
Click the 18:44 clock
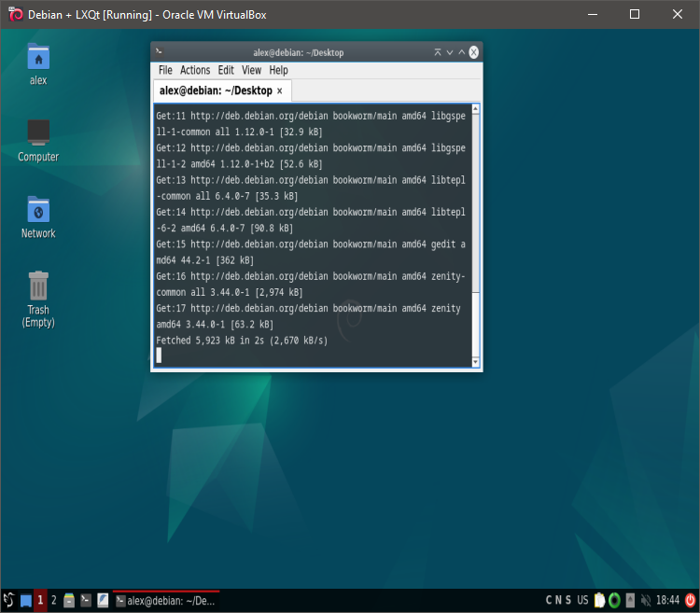point(667,601)
